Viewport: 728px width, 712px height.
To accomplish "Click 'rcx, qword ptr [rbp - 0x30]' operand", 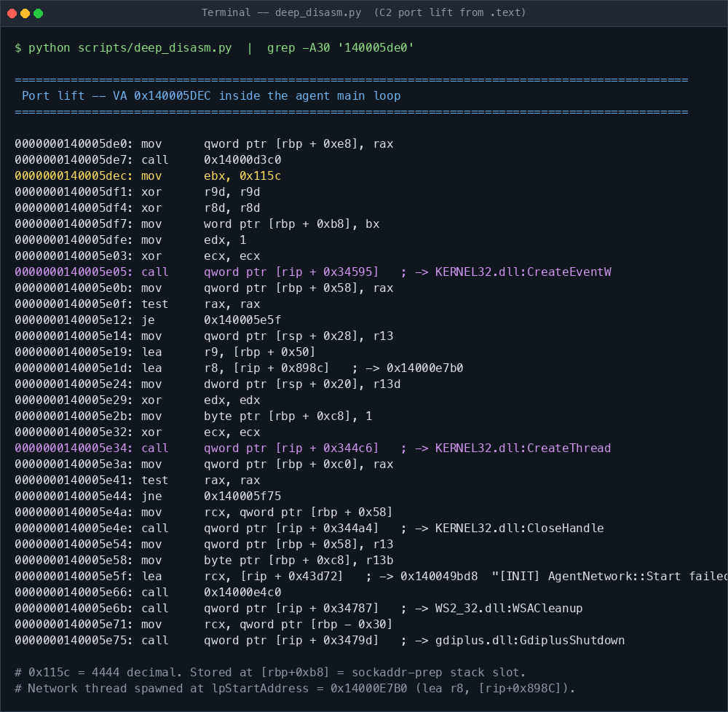I will [x=298, y=625].
